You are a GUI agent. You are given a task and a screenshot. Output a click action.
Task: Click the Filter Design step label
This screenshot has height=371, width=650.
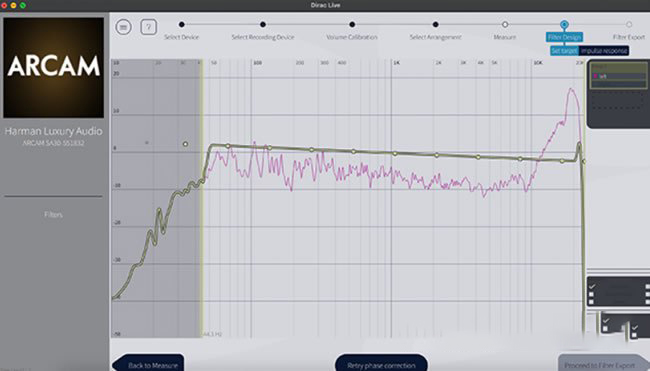point(564,37)
